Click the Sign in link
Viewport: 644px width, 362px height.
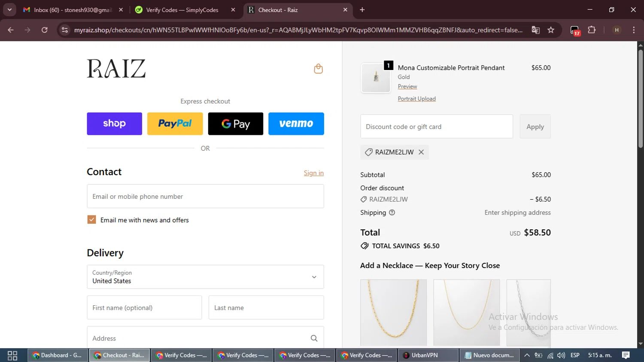pos(314,173)
